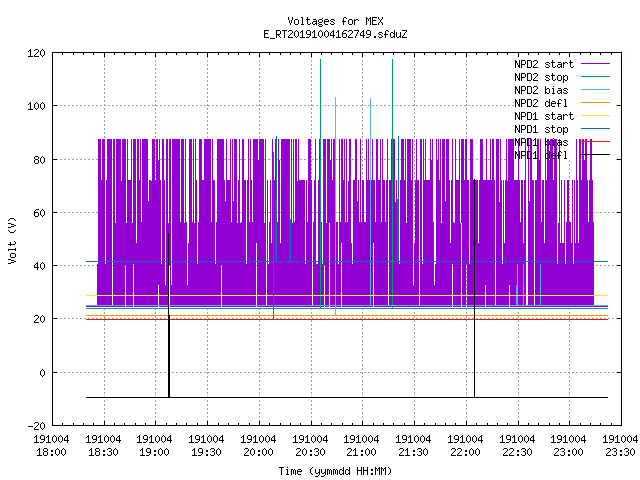Image resolution: width=640 pixels, height=480 pixels.
Task: Click the x-axis tick label 20:00
Action: 258,452
